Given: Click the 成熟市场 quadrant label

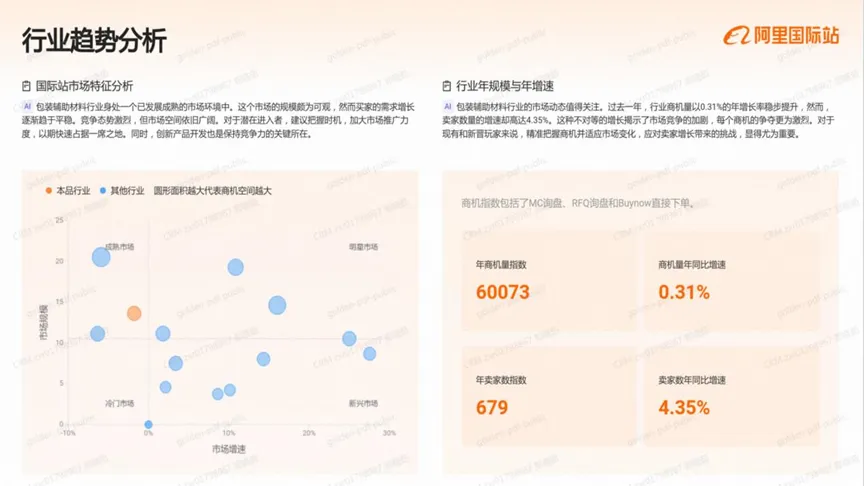Looking at the screenshot, I should pyautogui.click(x=120, y=247).
